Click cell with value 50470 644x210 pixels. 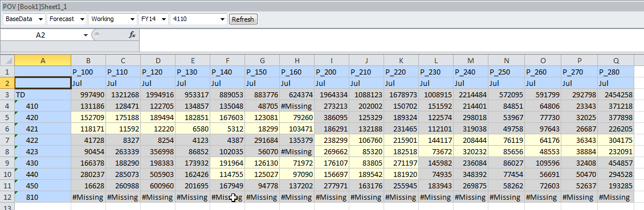click(x=580, y=174)
